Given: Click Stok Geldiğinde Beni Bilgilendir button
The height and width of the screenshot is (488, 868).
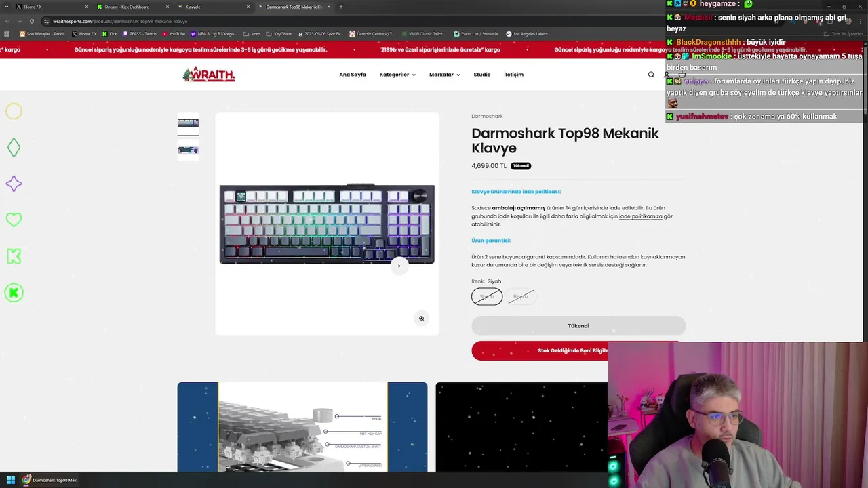Looking at the screenshot, I should coord(578,350).
